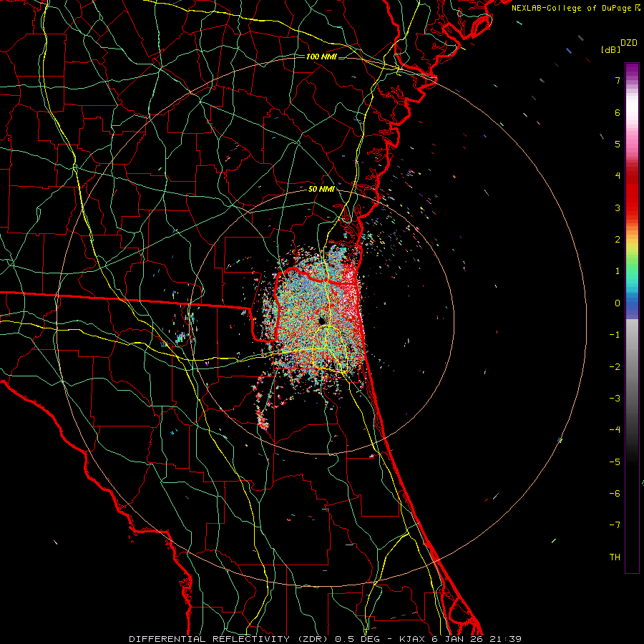Click the colorbar value label '4'

point(618,176)
